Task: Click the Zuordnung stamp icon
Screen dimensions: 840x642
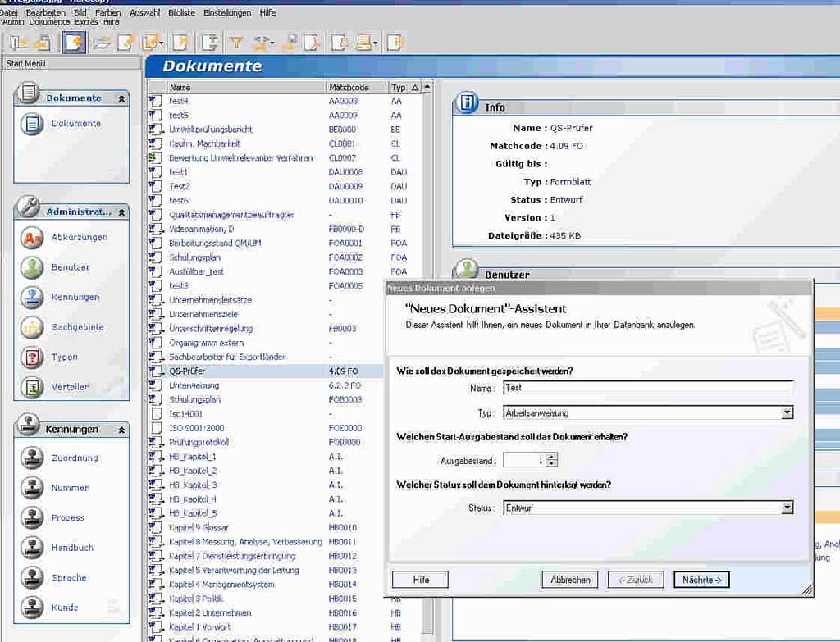Action: coord(32,458)
